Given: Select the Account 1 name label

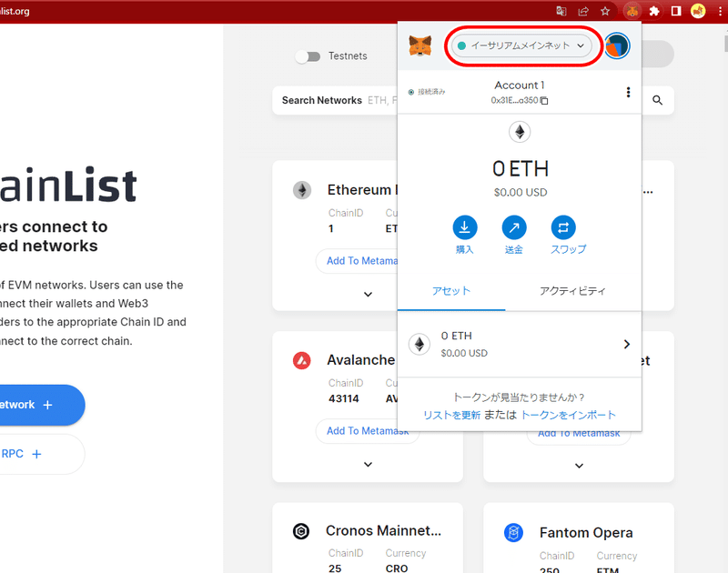Looking at the screenshot, I should pyautogui.click(x=519, y=85).
